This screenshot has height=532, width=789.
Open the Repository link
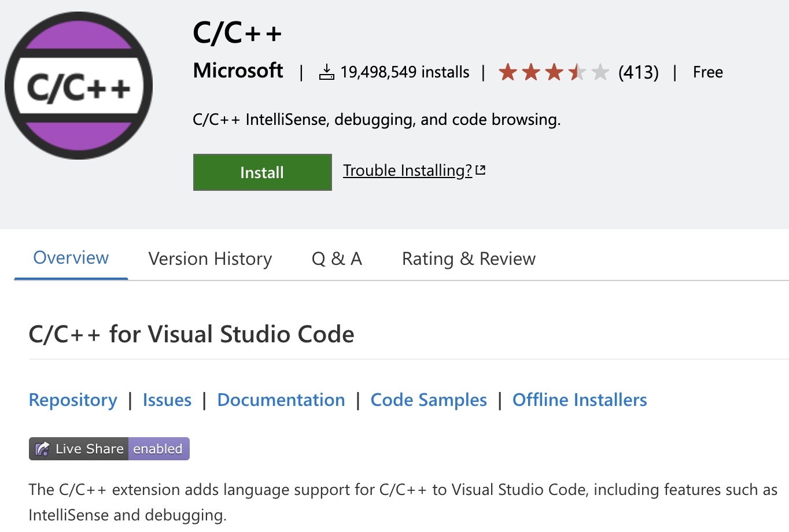click(x=73, y=400)
